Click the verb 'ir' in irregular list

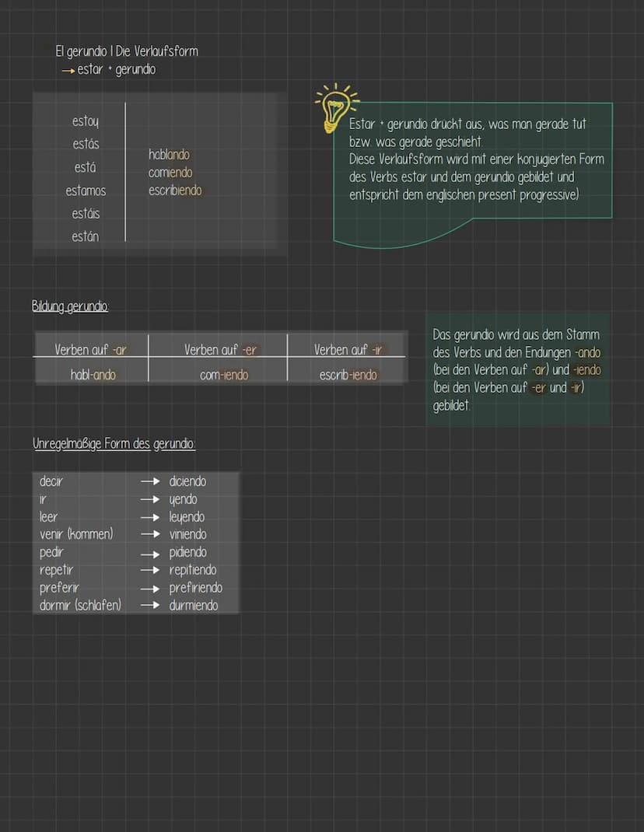click(43, 499)
